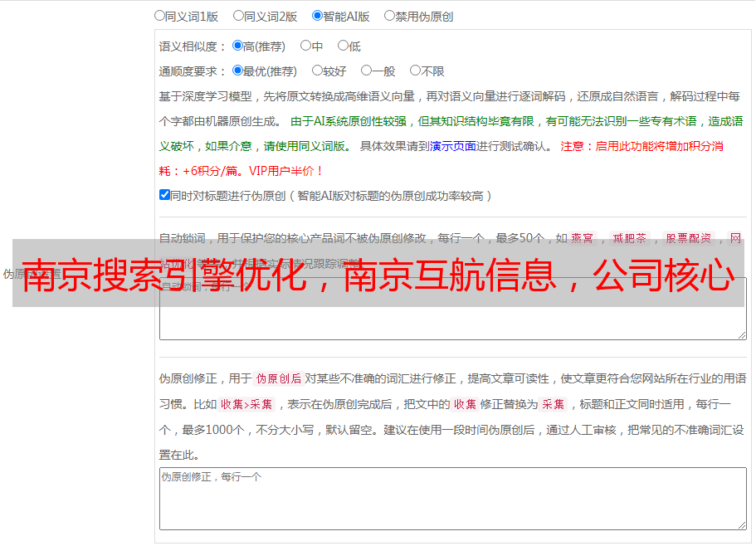The width and height of the screenshot is (756, 546).
Task: Toggle 同时对标题进行伪原创 checkbox
Action: pos(164,195)
